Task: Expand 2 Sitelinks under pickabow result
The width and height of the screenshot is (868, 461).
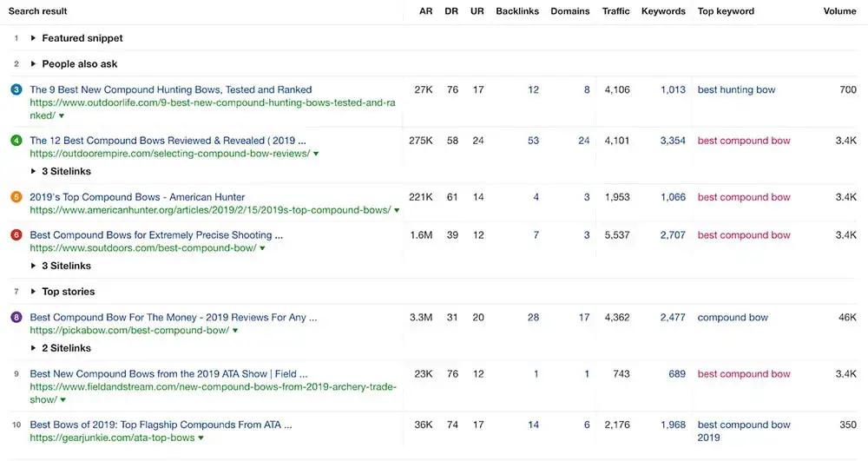Action: [x=34, y=348]
